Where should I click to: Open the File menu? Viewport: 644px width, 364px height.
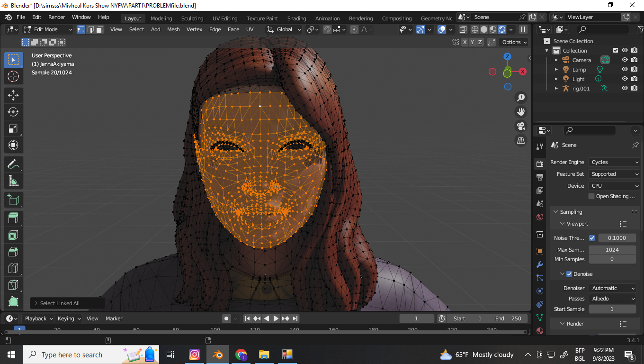tap(21, 17)
